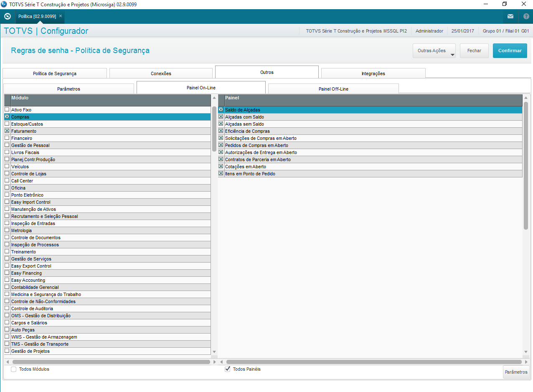
Task: Select the WMS - Gestão de Armazenagem row
Action: pyautogui.click(x=107, y=337)
